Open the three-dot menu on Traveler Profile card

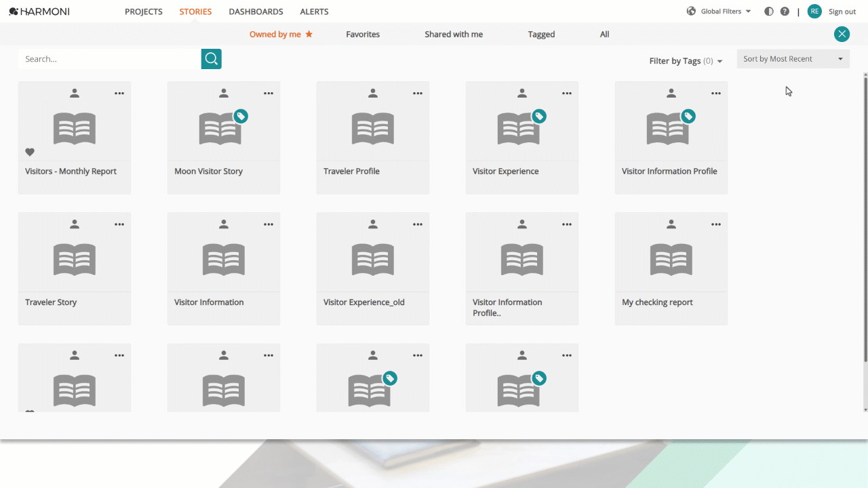pos(418,93)
